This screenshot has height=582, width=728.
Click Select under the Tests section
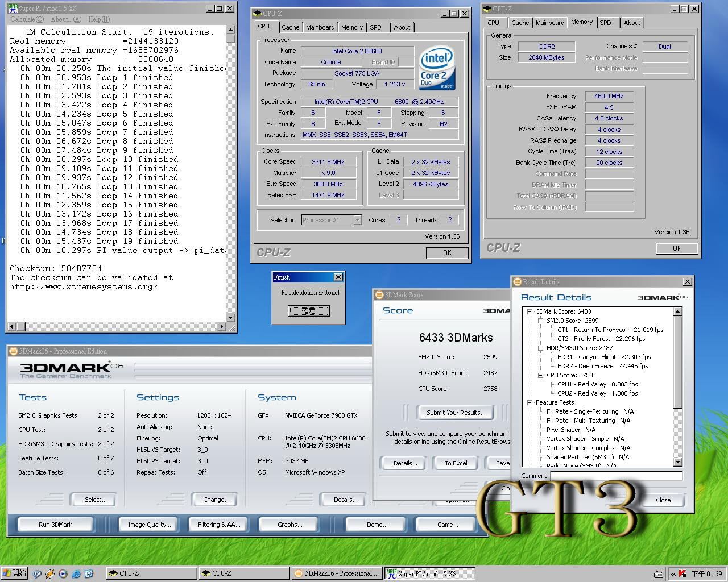coord(96,500)
